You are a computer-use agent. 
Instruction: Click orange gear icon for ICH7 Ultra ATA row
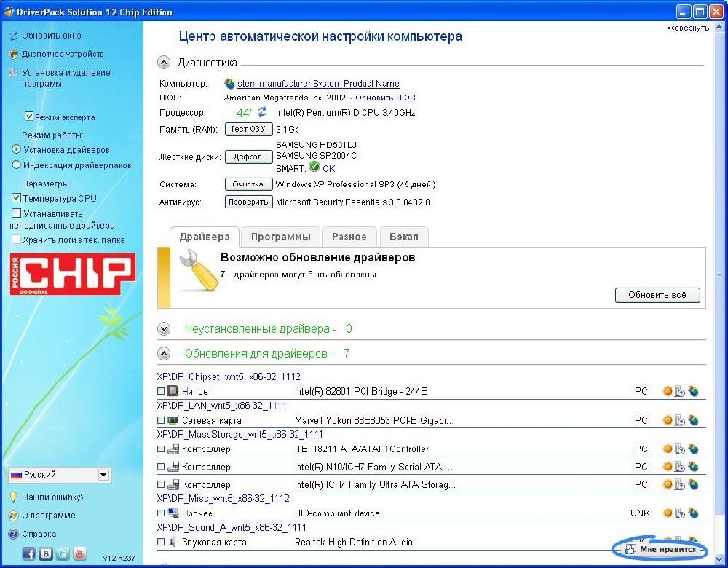pos(668,484)
